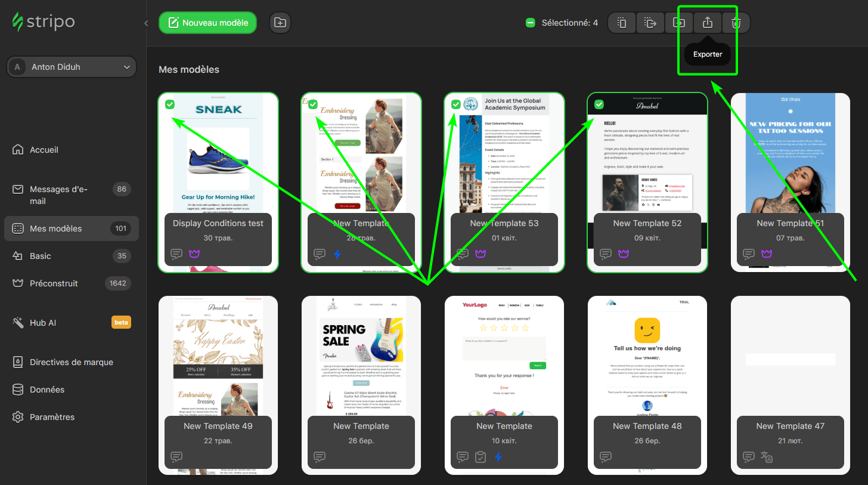This screenshot has width=868, height=485.
Task: Select the copy templates icon in the toolbar
Action: (622, 23)
